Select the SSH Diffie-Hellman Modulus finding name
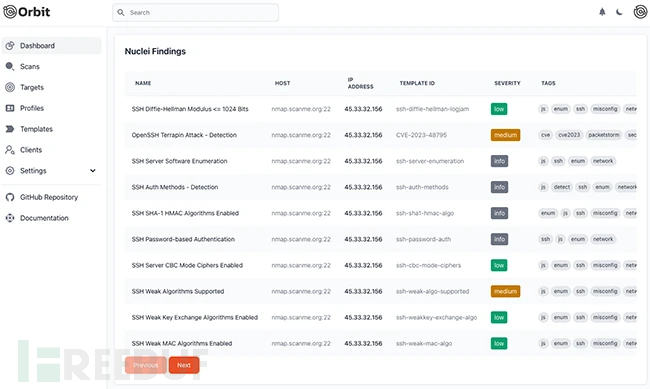 coord(190,109)
